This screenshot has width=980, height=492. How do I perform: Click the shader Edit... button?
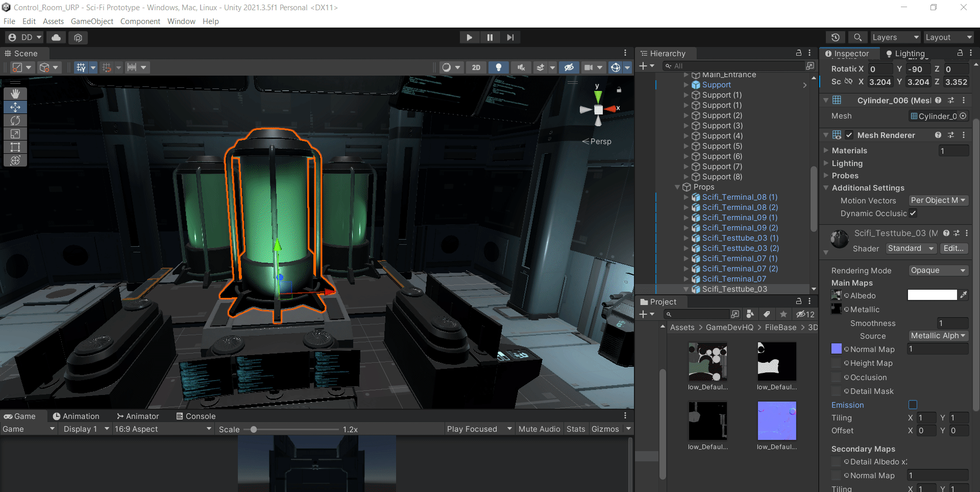click(953, 248)
